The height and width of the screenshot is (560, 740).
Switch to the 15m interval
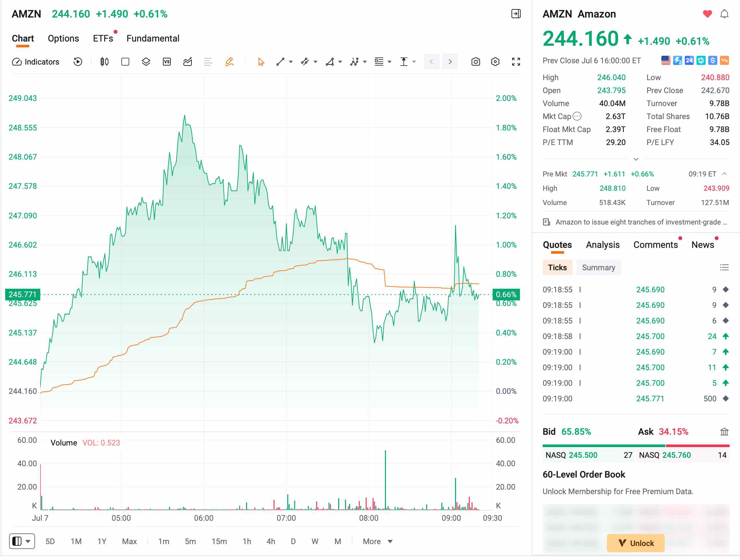[x=219, y=541]
